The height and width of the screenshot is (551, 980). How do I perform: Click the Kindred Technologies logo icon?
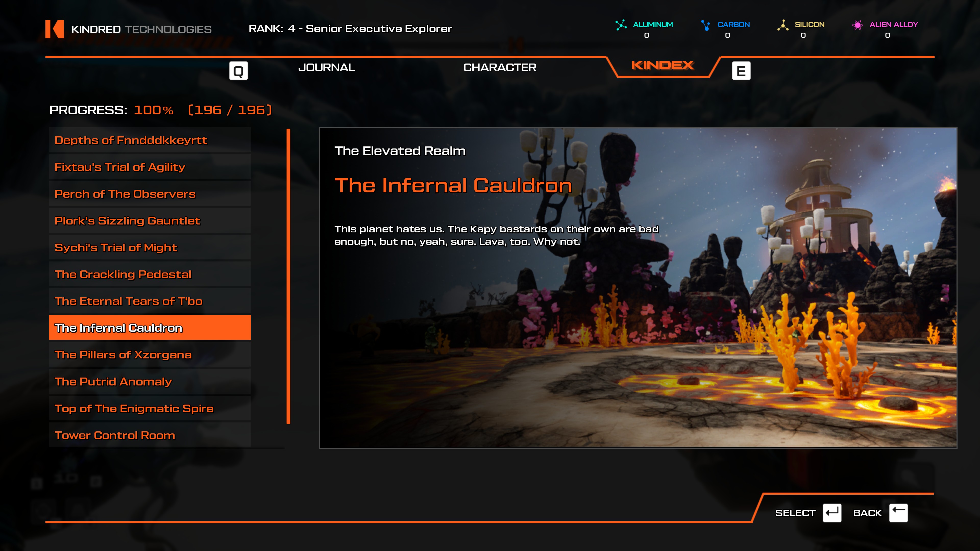(x=54, y=29)
